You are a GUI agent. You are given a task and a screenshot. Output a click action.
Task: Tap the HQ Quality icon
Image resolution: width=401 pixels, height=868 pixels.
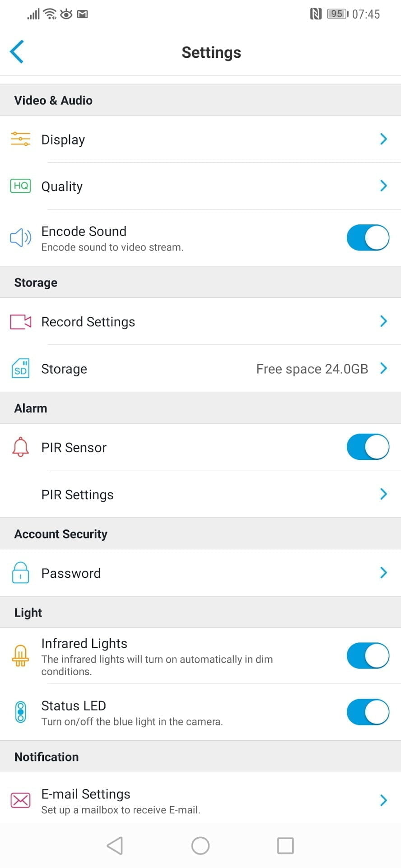20,186
